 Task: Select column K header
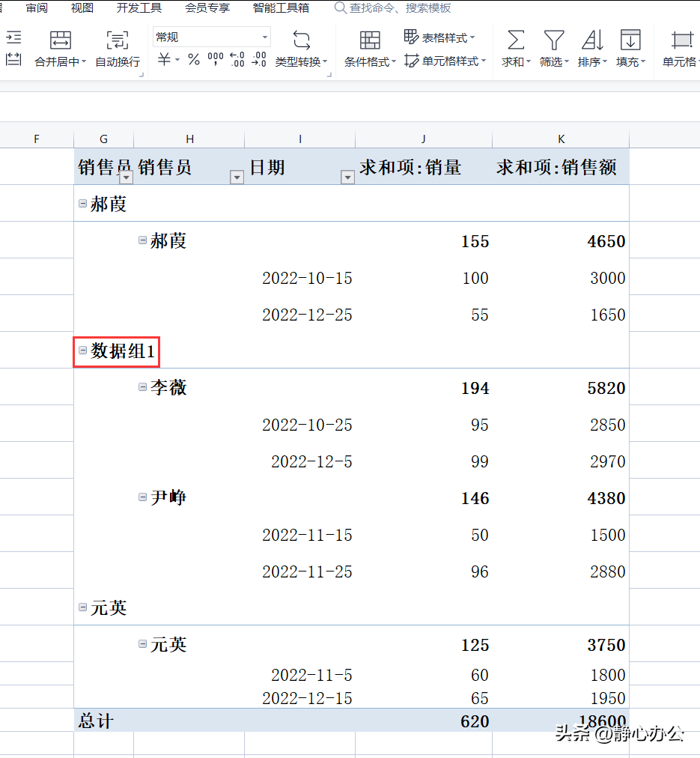561,139
